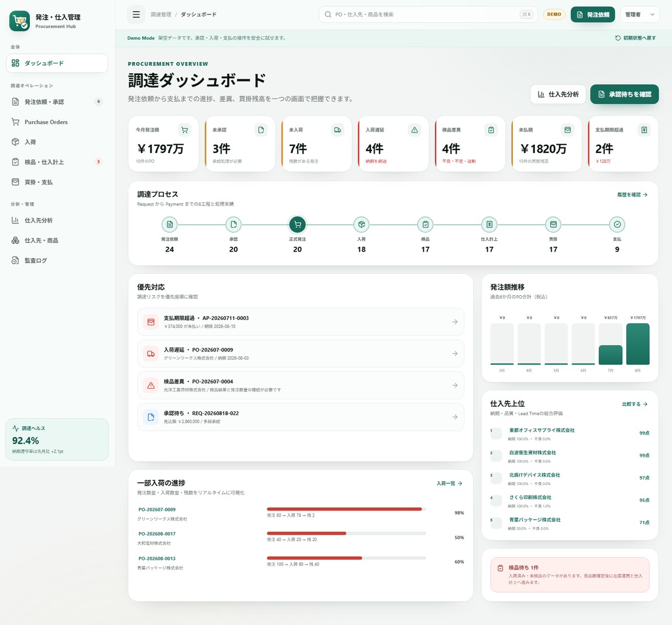Click the 調達ヘルス pulse icon
The image size is (672, 625).
15,428
